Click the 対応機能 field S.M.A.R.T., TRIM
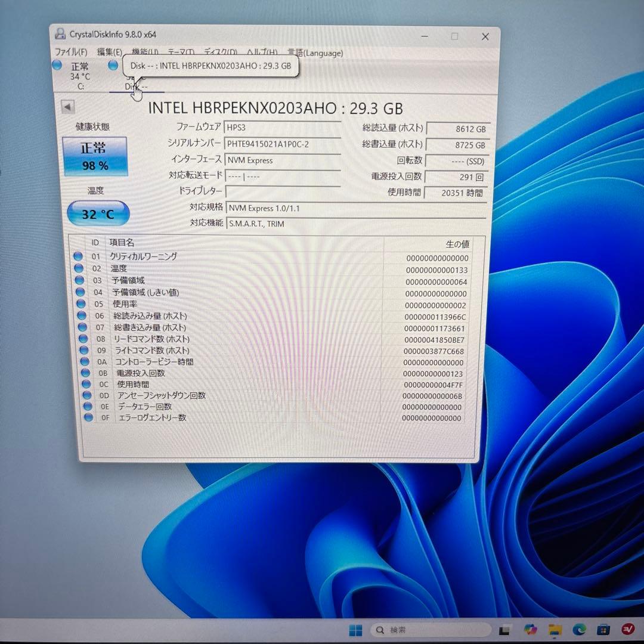This screenshot has width=644, height=644. tap(355, 224)
